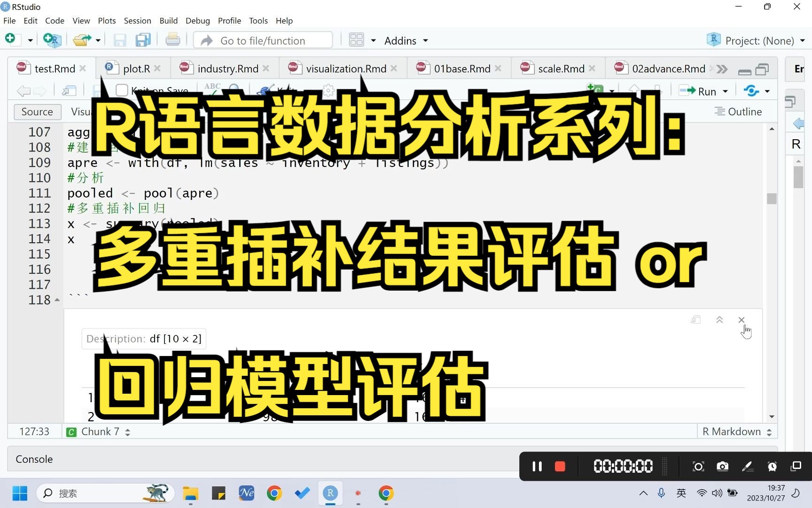Collapse the chunk at line 118
The image size is (812, 508).
[57, 300]
